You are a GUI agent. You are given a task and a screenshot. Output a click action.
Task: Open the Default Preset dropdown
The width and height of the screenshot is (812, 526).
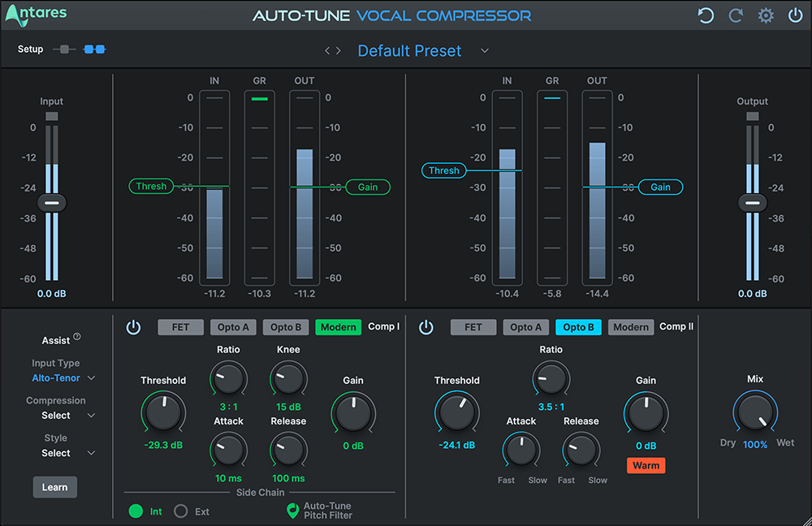(x=409, y=50)
